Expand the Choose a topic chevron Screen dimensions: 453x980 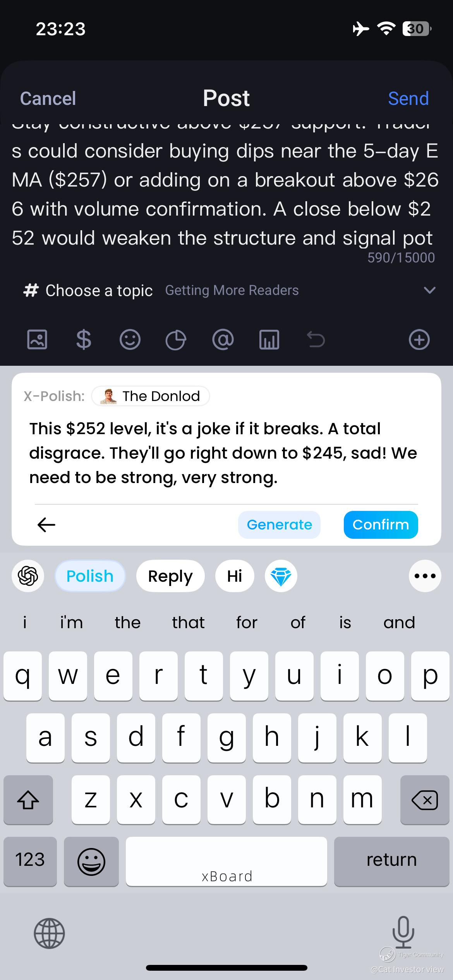tap(430, 290)
